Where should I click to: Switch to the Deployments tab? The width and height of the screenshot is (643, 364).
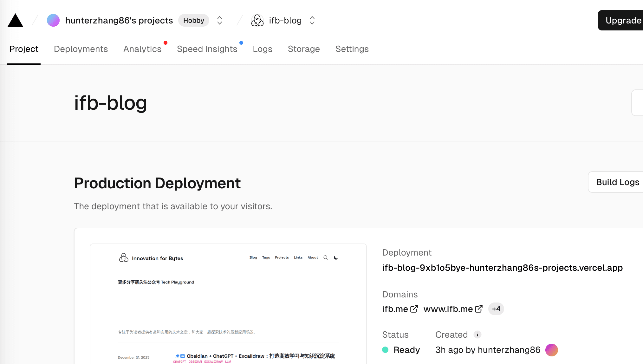(x=81, y=49)
